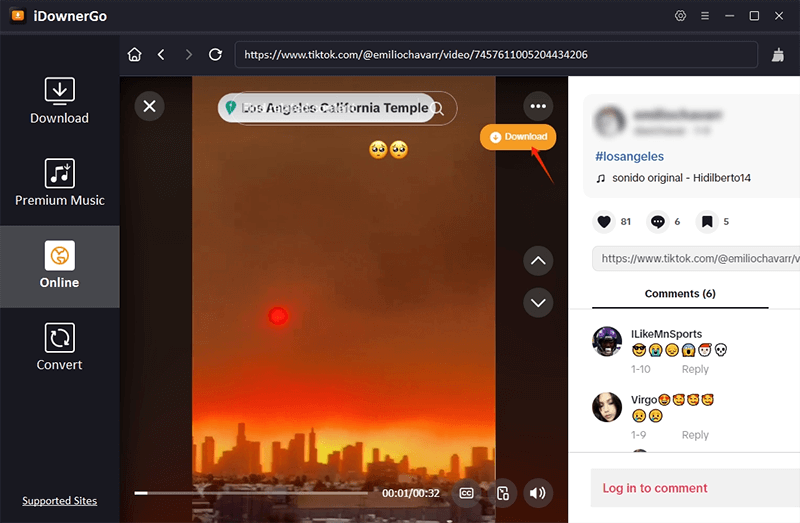800x523 pixels.
Task: Close the TikTok video viewer
Action: (x=149, y=106)
